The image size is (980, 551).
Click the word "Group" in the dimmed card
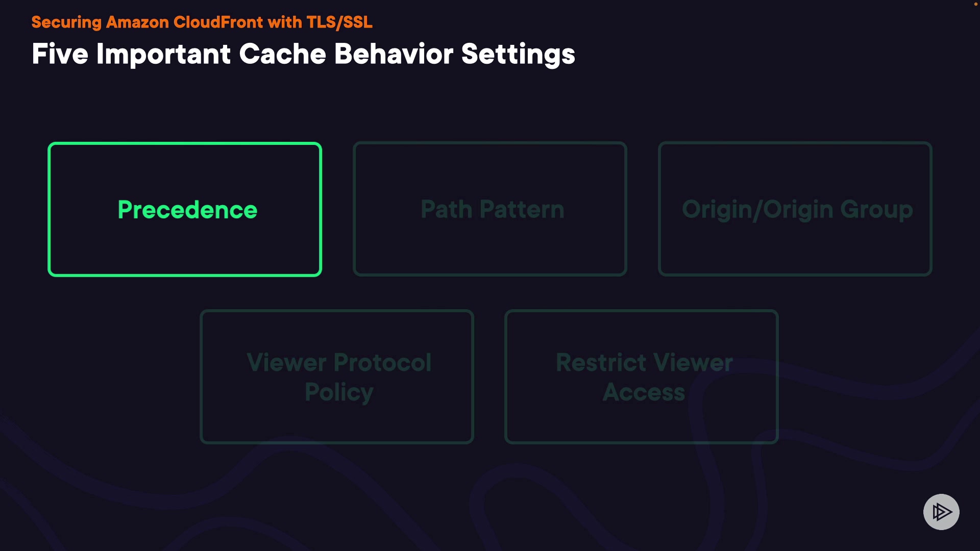(x=876, y=210)
